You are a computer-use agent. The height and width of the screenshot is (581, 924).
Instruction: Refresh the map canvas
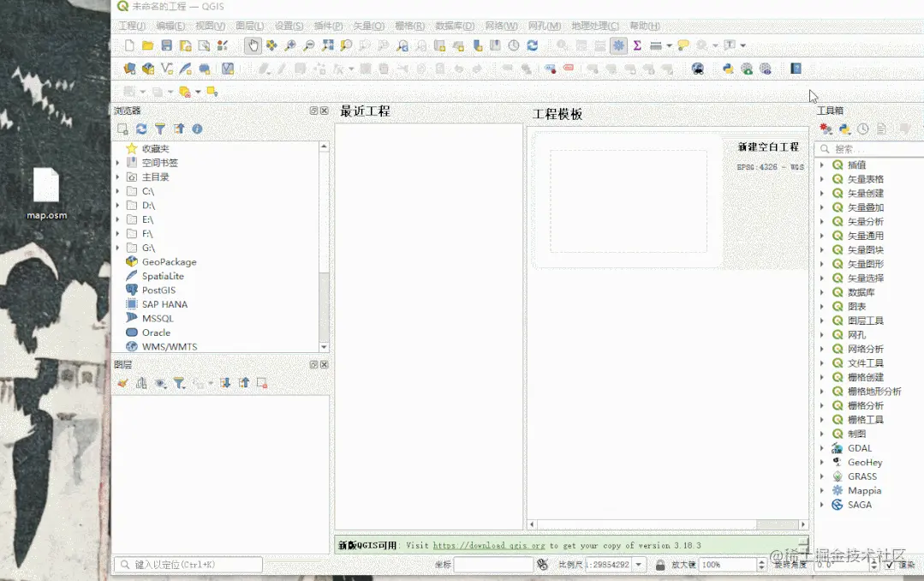point(532,45)
